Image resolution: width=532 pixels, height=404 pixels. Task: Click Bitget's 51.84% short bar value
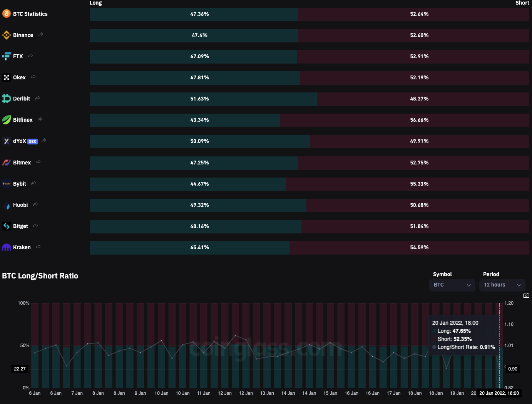(419, 226)
